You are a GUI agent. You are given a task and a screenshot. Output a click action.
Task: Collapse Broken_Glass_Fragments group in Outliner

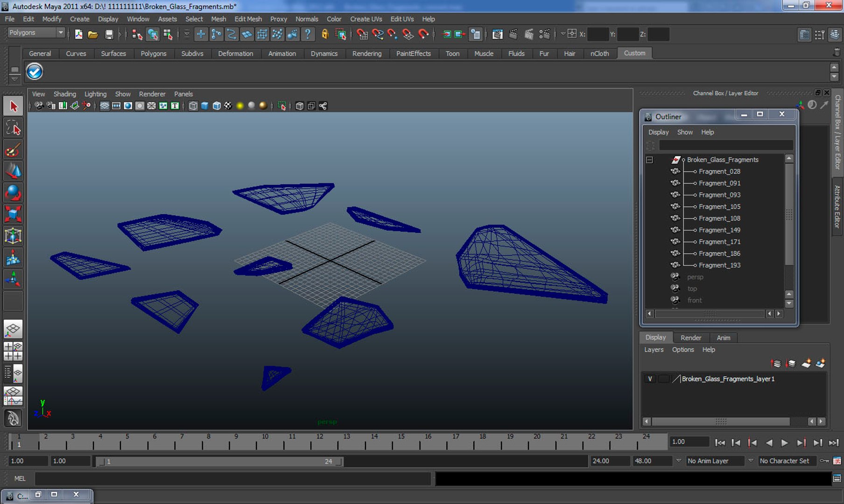[x=649, y=160]
